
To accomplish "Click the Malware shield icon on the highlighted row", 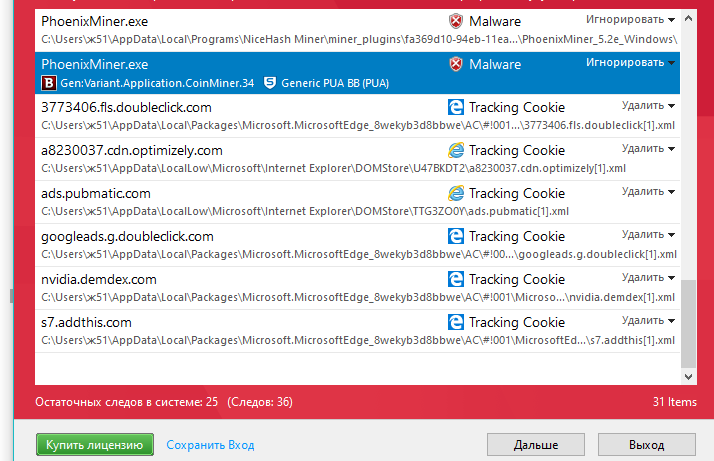I will tap(455, 64).
